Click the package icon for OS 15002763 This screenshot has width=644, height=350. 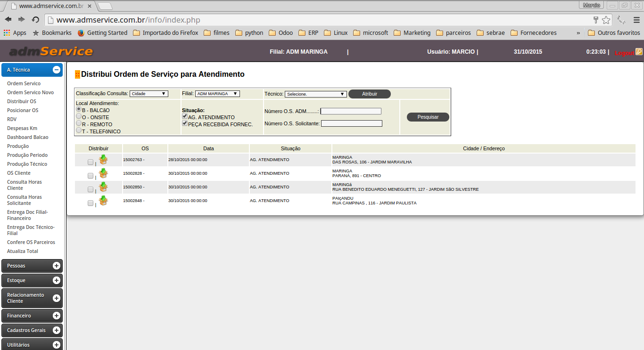103,160
